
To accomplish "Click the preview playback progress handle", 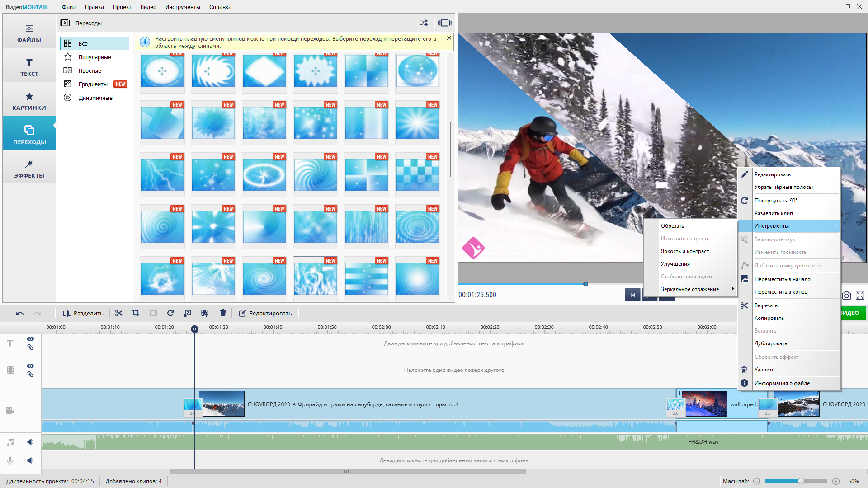I will pyautogui.click(x=585, y=284).
